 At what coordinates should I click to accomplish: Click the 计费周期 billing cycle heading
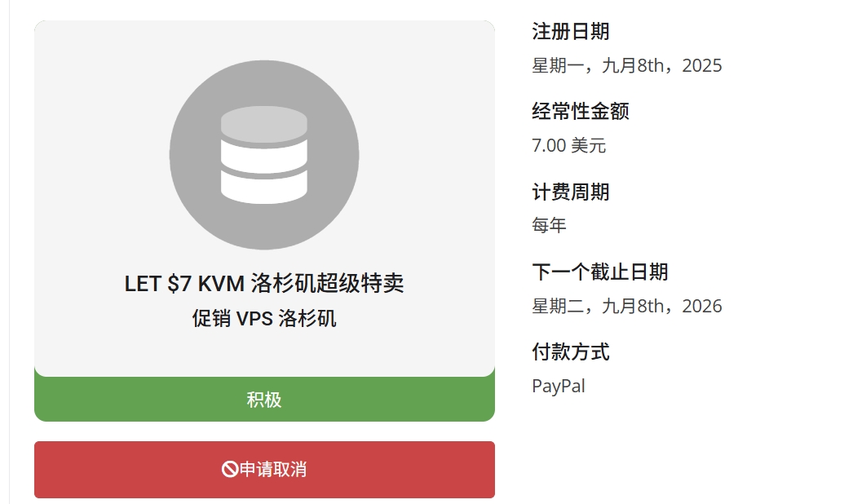pyautogui.click(x=571, y=192)
